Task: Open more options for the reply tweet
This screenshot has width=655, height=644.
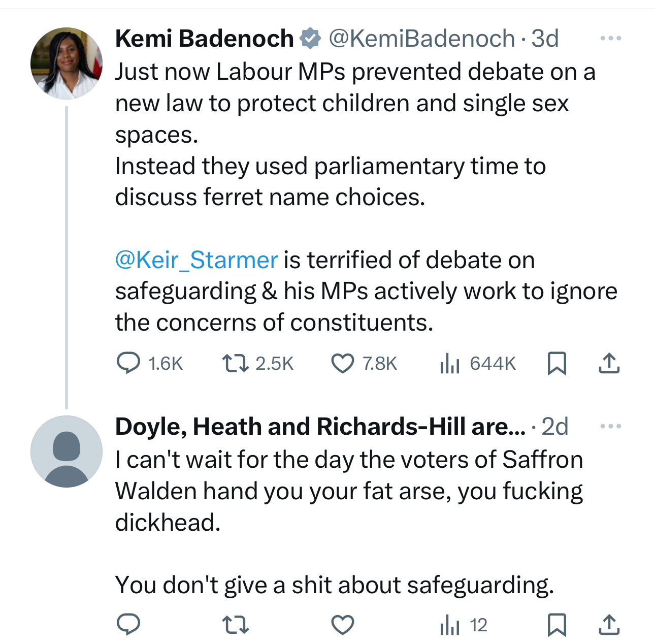Action: (x=610, y=427)
